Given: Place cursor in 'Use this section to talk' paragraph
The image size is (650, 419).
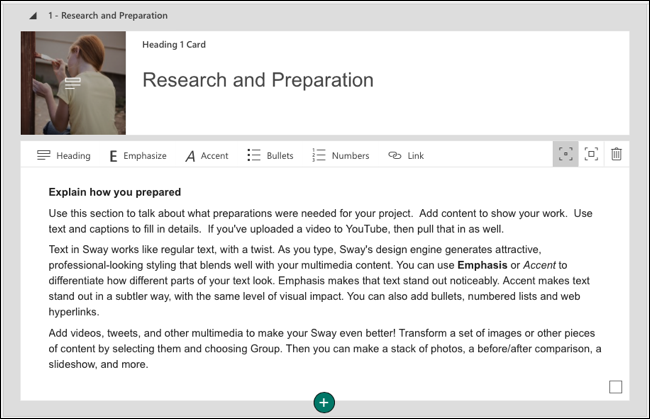Looking at the screenshot, I should click(320, 221).
